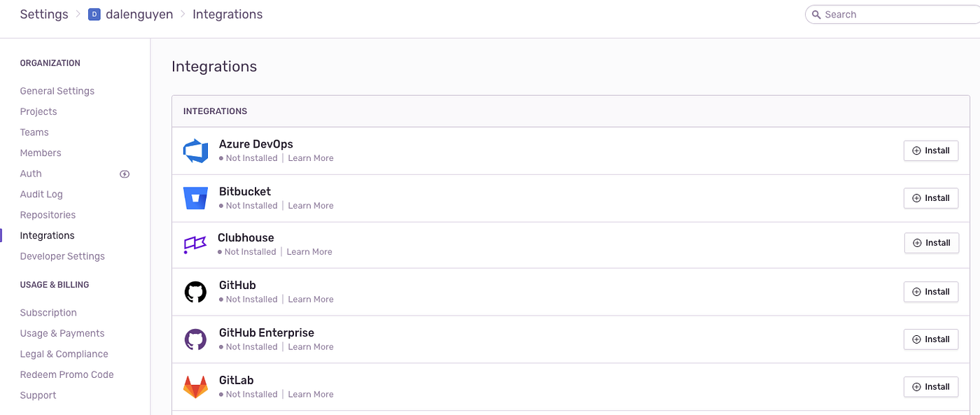Go to Developer Settings sidebar item

pos(62,256)
